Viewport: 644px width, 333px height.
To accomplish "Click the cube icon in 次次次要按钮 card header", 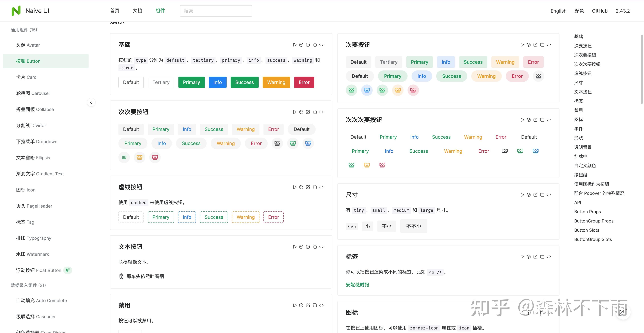I will click(528, 120).
